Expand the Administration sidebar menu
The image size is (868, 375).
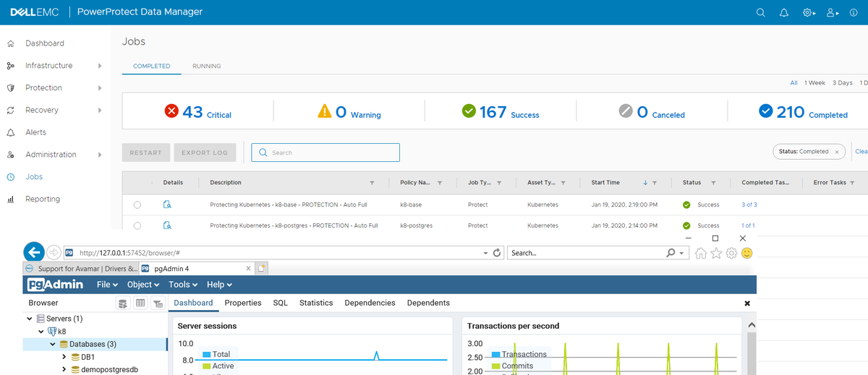[100, 155]
